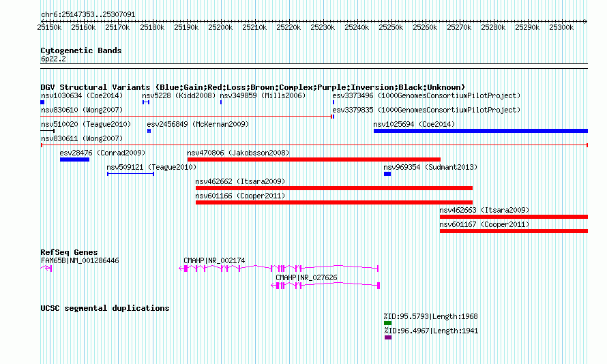607x364 pixels.
Task: Select the nsv830610 (Wong2007) label
Action: coord(82,110)
